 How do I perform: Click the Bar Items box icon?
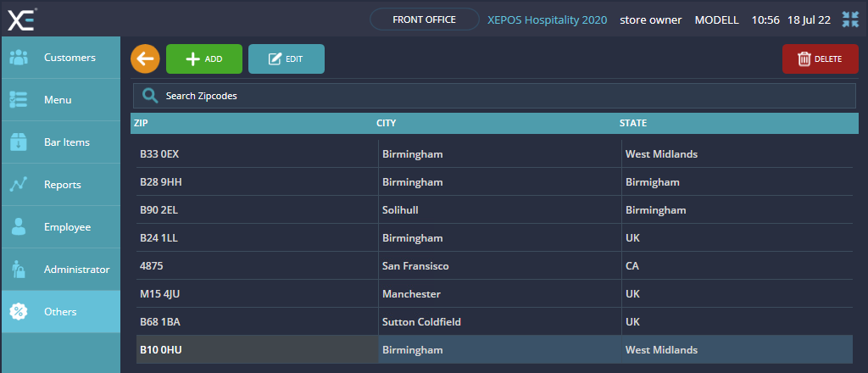pyautogui.click(x=19, y=142)
